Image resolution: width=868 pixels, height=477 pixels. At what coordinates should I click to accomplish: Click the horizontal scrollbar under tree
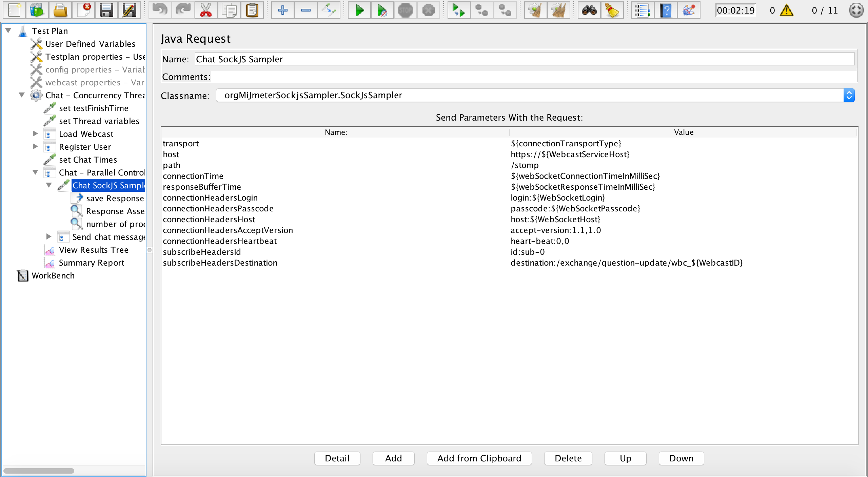39,471
